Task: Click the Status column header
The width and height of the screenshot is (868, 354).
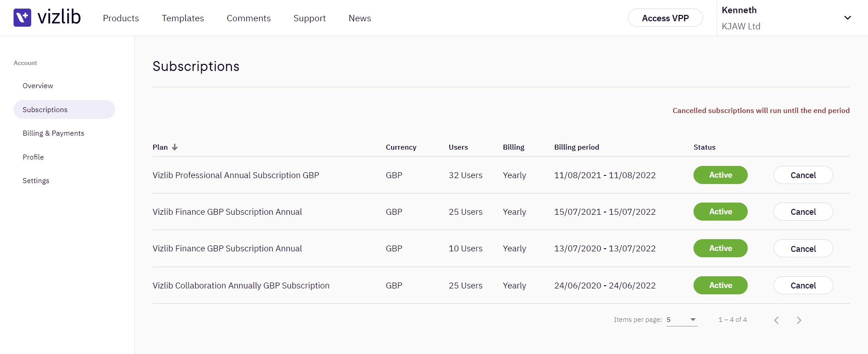Action: (704, 147)
